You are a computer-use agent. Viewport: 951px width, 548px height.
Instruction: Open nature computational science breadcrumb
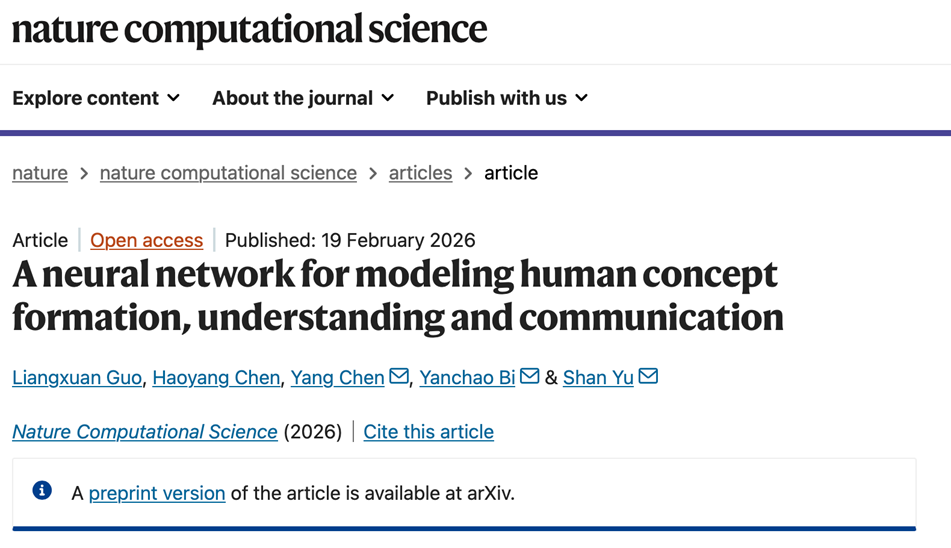(228, 173)
